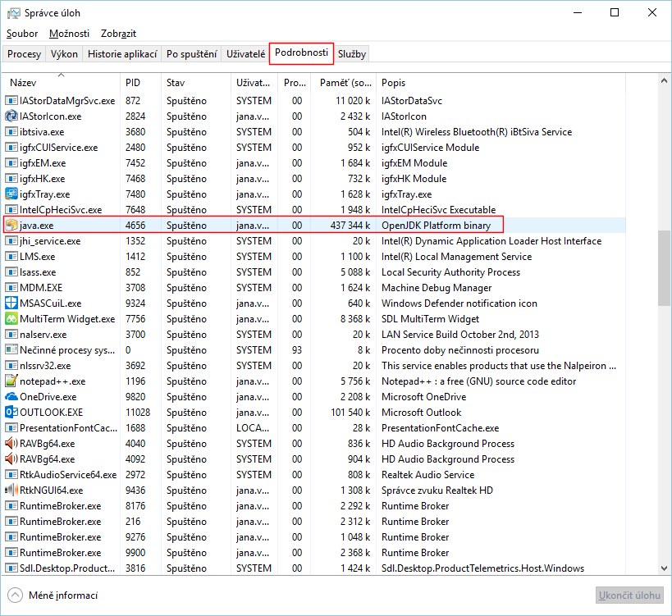The height and width of the screenshot is (616, 672).
Task: Select the CPU value 93
Action: point(297,350)
